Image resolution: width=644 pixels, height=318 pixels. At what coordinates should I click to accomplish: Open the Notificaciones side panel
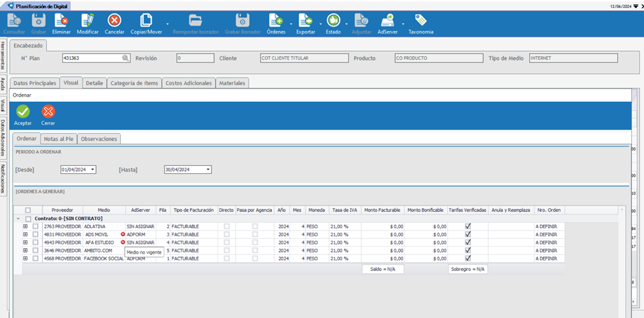3,179
